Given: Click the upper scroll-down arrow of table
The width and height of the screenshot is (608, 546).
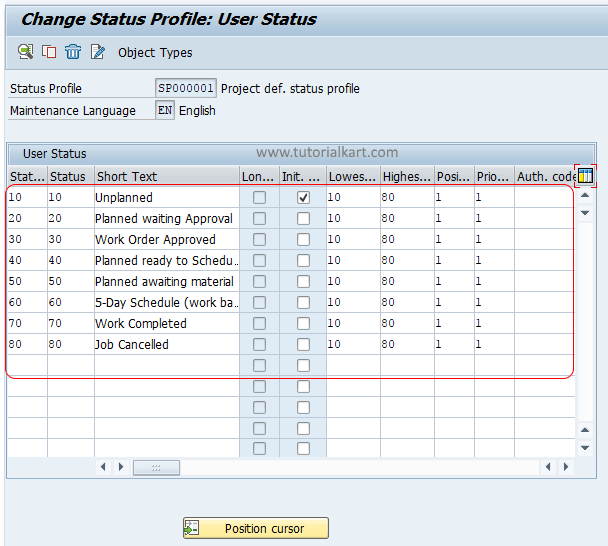Looking at the screenshot, I should pos(585,213).
